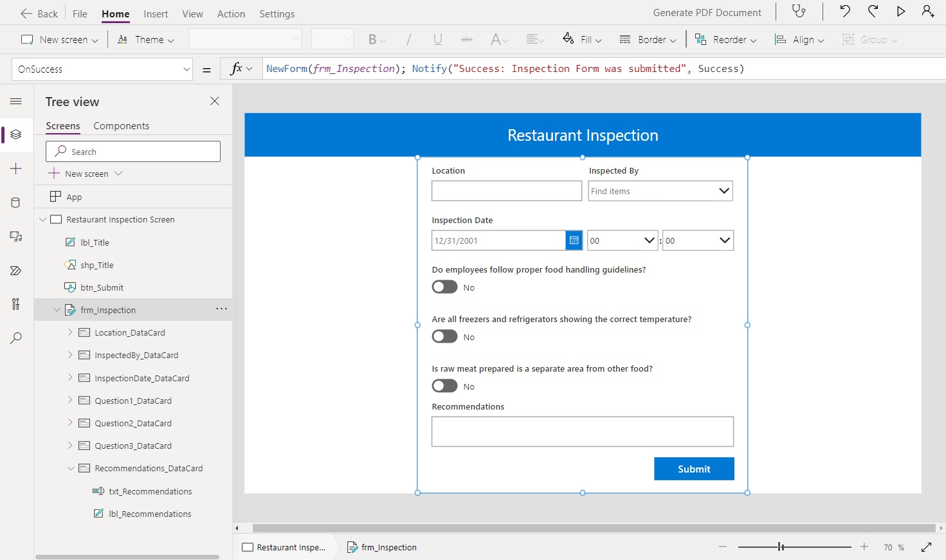This screenshot has height=560, width=946.
Task: Open the Action menu
Action: [231, 13]
